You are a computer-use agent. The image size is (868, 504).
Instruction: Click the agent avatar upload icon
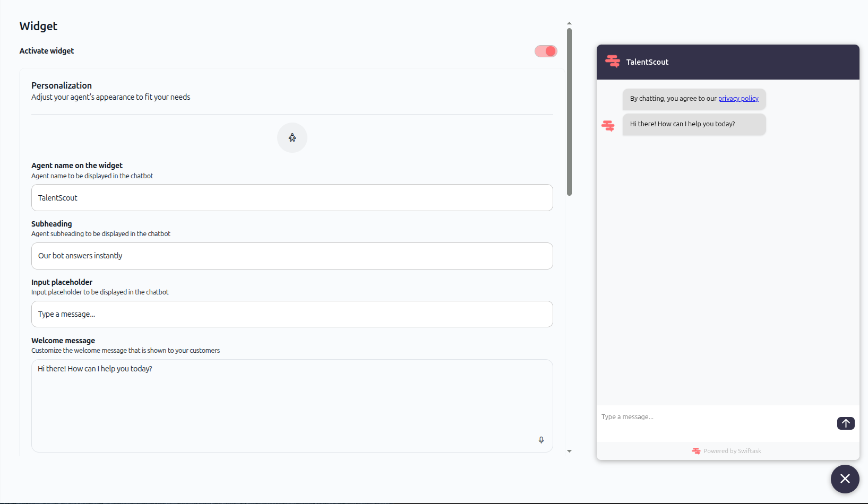coord(292,138)
